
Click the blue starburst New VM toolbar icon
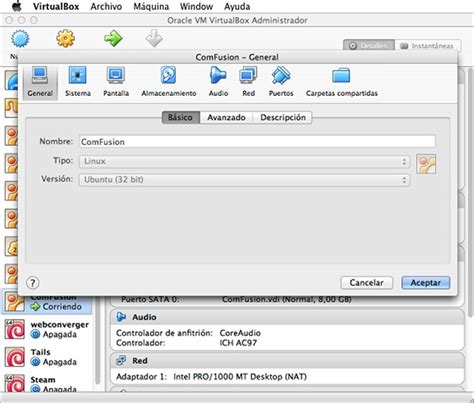(x=20, y=38)
